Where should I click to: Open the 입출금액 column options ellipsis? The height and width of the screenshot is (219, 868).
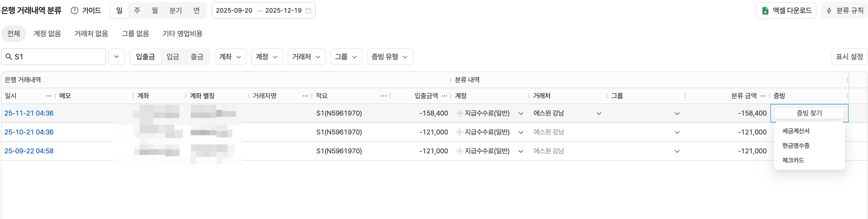(445, 96)
